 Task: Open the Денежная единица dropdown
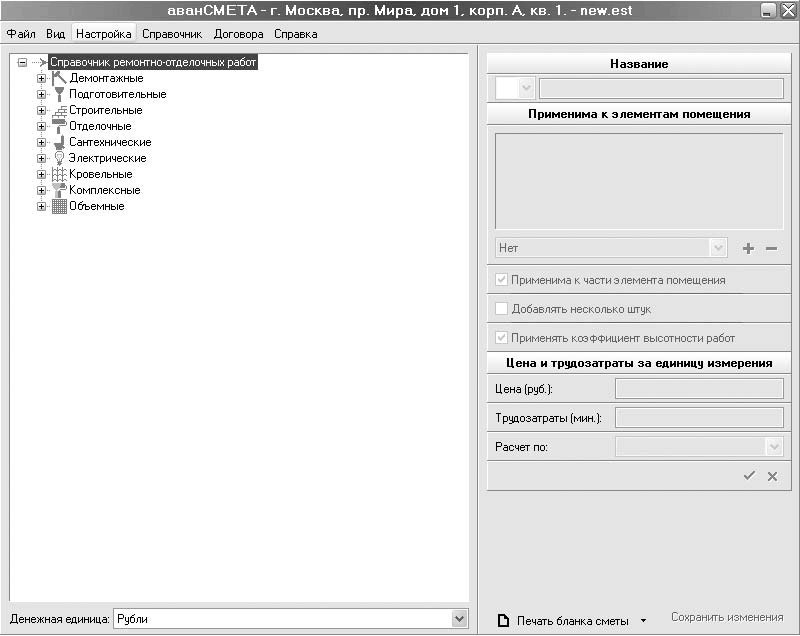459,619
